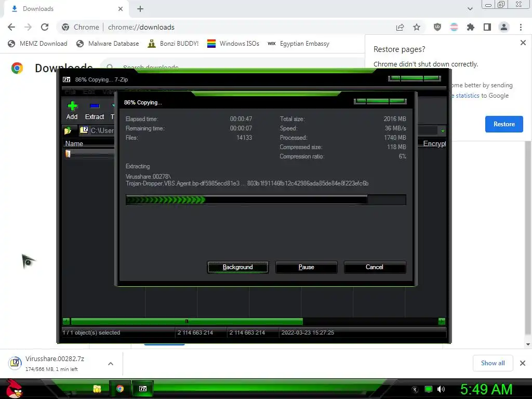Open the path dropdown arrow in 7-Zip
532x399 pixels.
click(x=443, y=130)
